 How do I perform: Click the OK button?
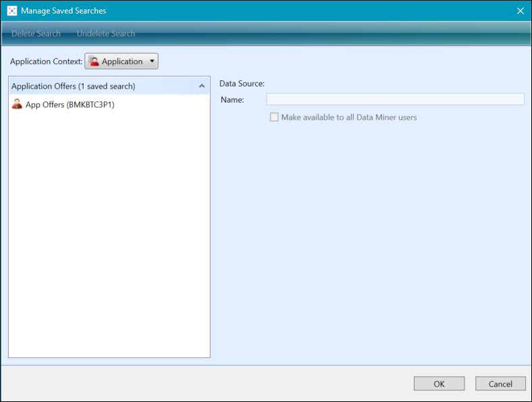click(x=439, y=384)
